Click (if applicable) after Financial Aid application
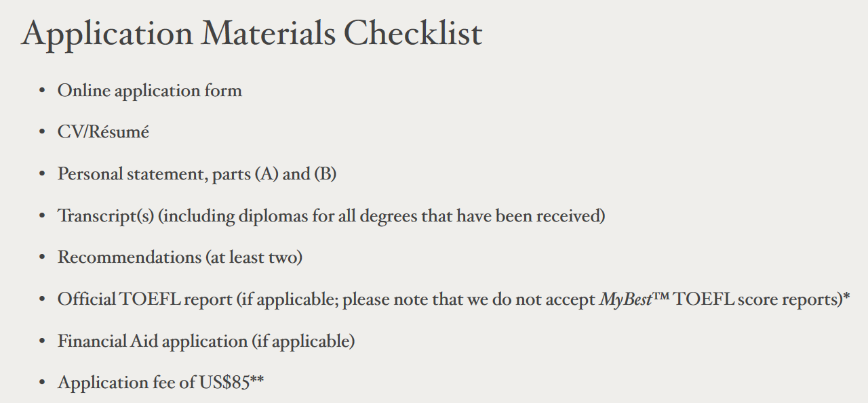Screen dimensions: 868x403 pos(303,341)
